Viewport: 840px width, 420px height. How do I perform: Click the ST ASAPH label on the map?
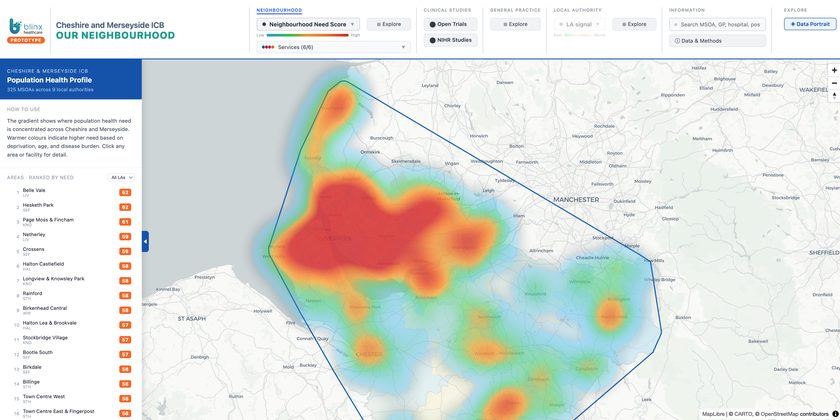pyautogui.click(x=192, y=319)
